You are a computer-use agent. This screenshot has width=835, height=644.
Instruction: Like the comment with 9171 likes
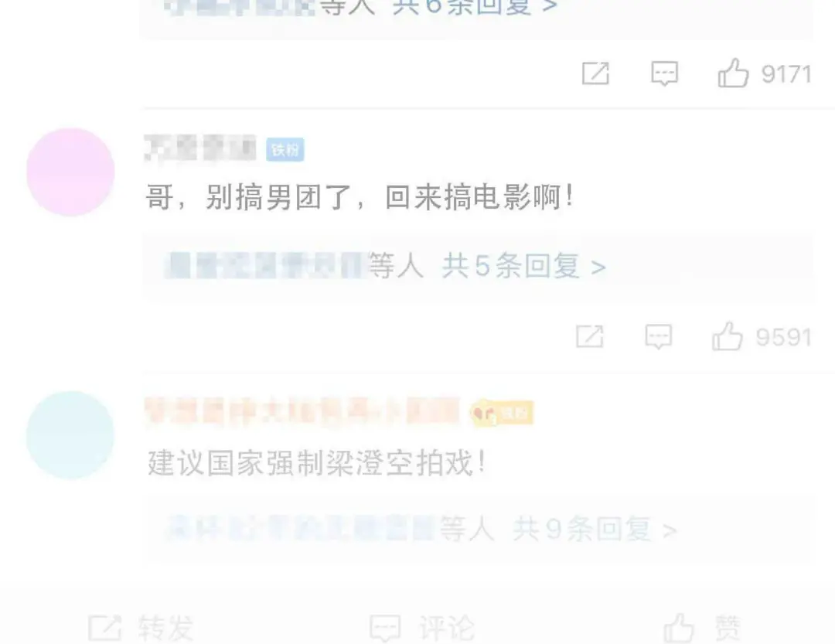coord(733,73)
